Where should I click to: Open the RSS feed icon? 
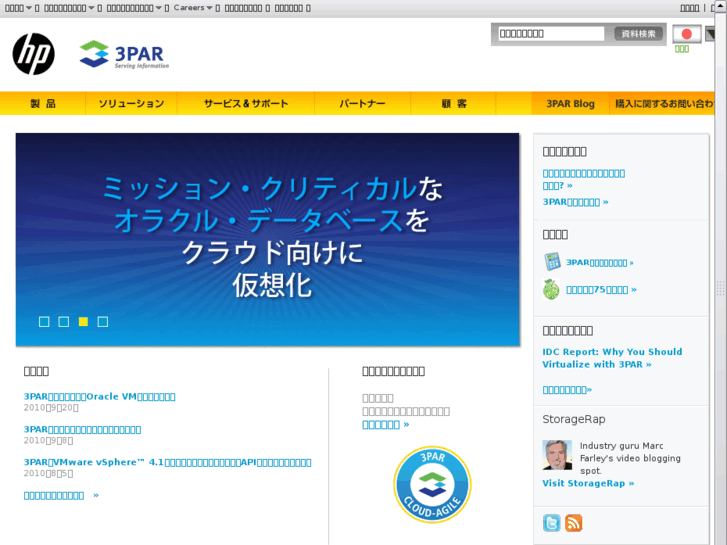click(574, 523)
